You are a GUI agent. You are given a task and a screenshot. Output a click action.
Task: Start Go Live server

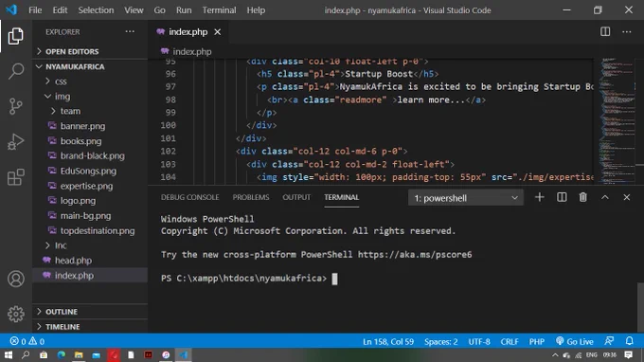coord(575,341)
